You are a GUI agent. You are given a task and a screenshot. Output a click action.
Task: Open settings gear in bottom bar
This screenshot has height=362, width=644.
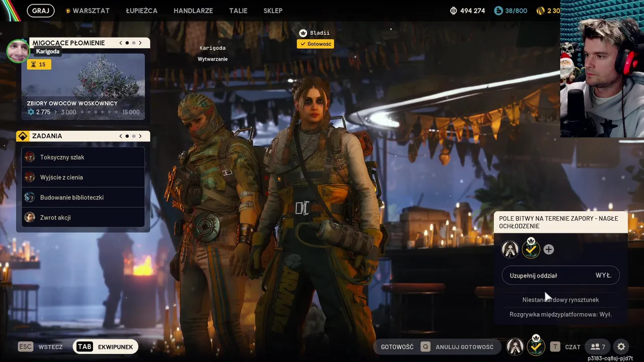pos(621,347)
